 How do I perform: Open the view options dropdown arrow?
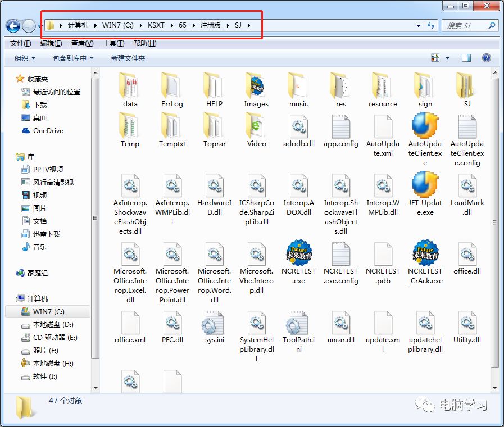448,58
